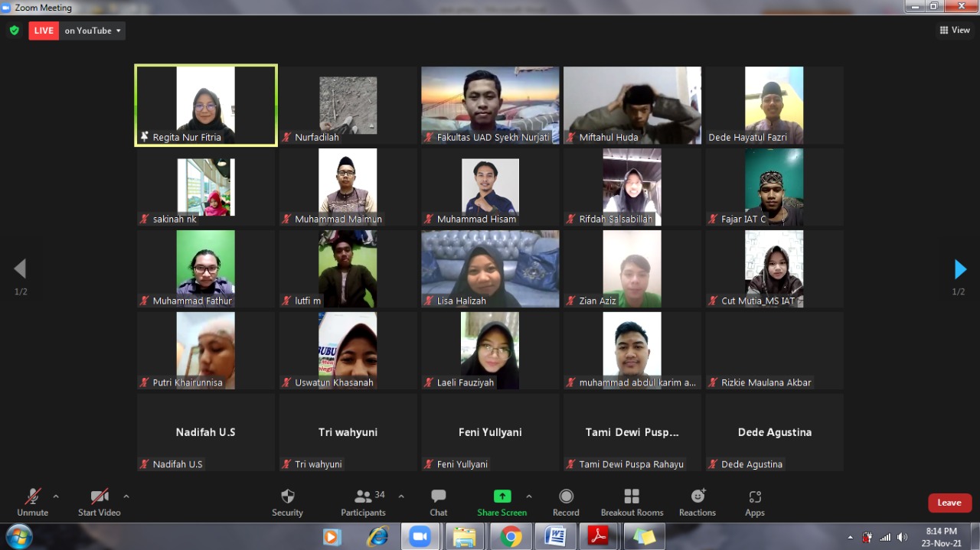This screenshot has width=980, height=550.
Task: Open Google Chrome from the taskbar
Action: (x=511, y=537)
